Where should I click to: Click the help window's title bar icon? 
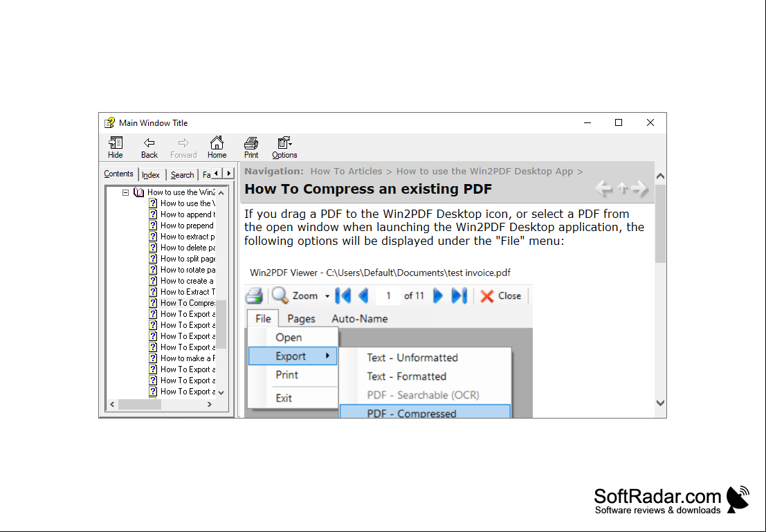pos(109,122)
